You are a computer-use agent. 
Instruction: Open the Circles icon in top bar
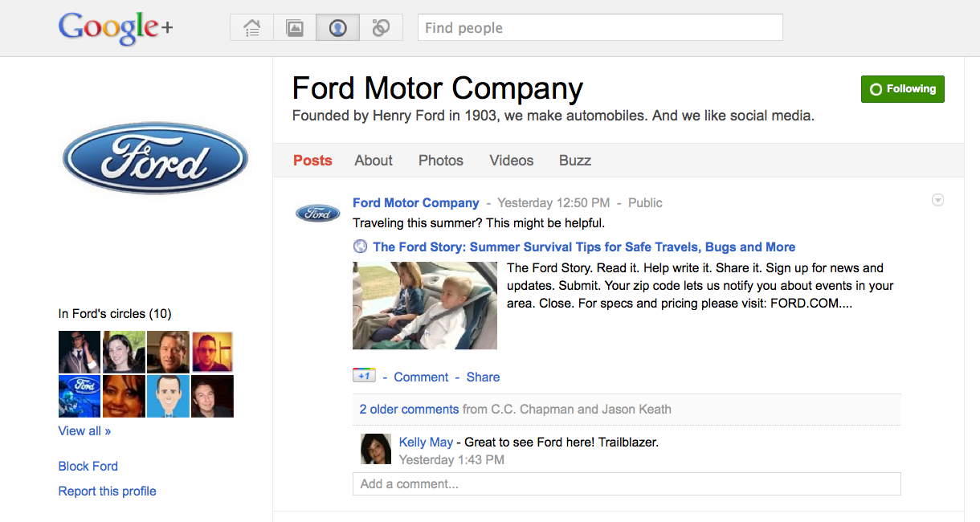(x=381, y=28)
